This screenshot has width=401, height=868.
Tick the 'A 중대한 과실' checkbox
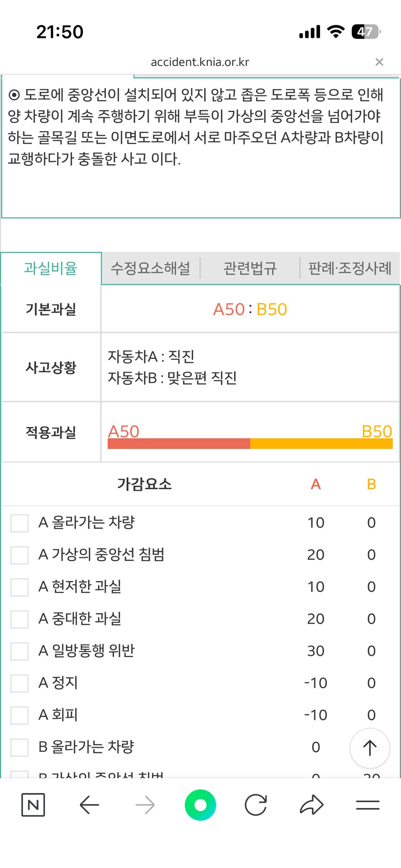point(19,619)
